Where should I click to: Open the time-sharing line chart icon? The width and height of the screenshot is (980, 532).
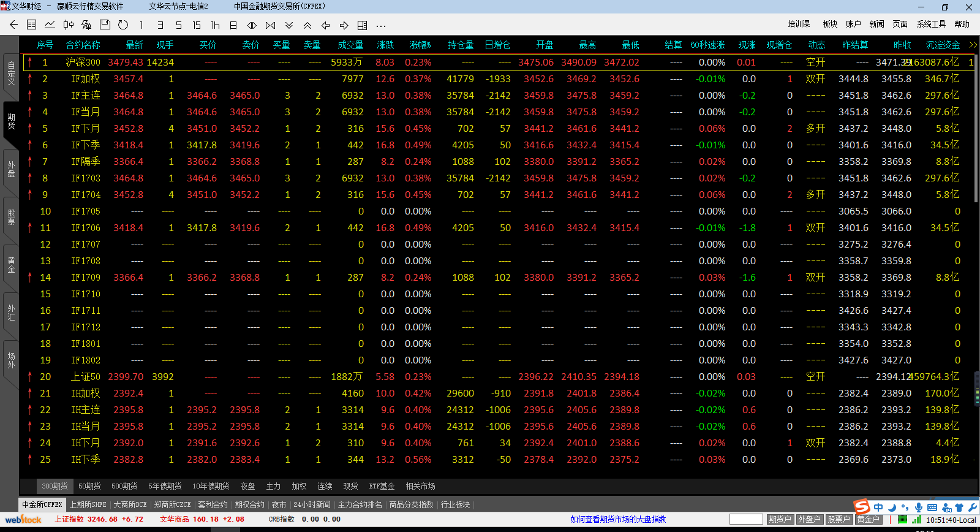tap(50, 25)
